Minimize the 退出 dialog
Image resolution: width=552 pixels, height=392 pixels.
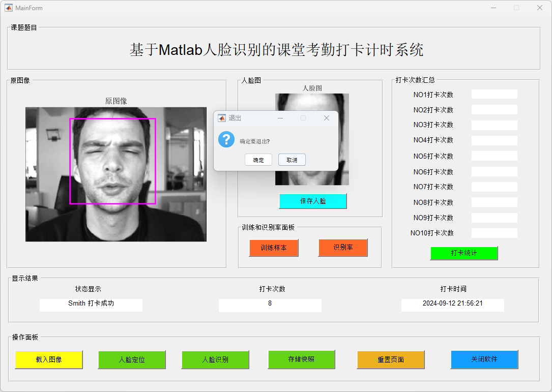click(280, 118)
